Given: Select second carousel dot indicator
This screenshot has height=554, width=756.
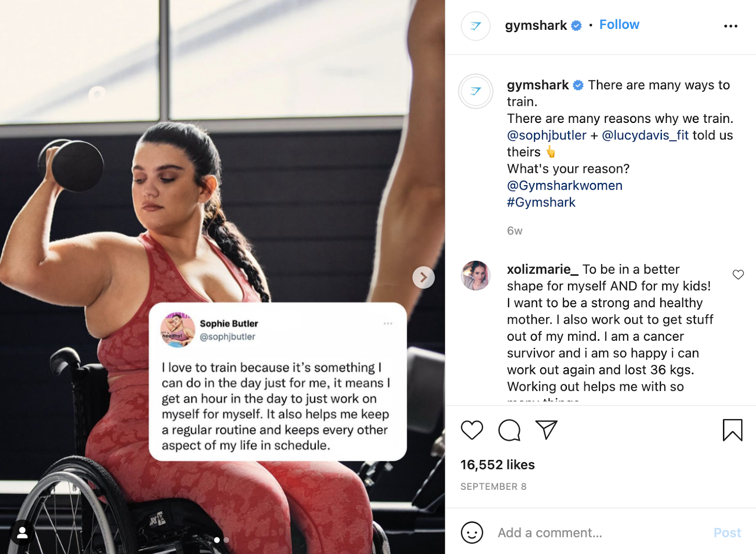Looking at the screenshot, I should pyautogui.click(x=226, y=540).
